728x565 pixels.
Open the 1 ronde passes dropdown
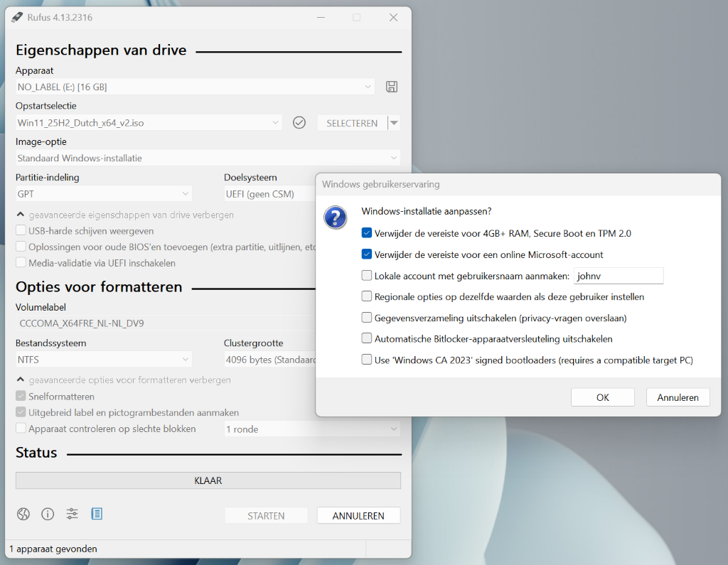tap(312, 429)
